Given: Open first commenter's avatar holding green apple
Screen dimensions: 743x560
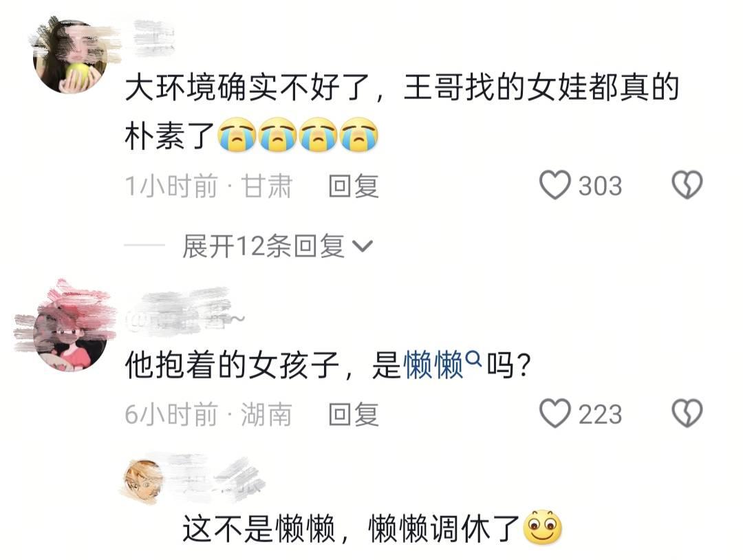Looking at the screenshot, I should tap(71, 56).
